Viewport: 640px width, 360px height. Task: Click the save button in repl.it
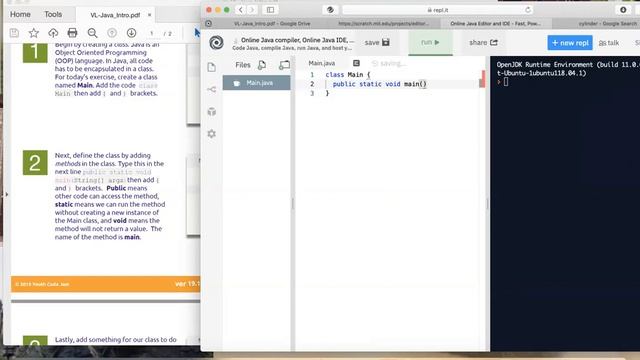pyautogui.click(x=377, y=42)
